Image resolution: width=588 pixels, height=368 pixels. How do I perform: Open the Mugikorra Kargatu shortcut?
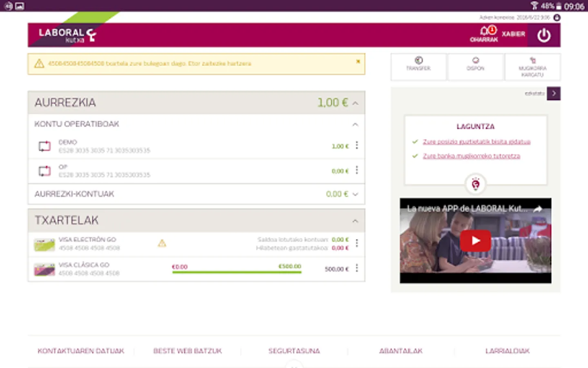(x=532, y=67)
